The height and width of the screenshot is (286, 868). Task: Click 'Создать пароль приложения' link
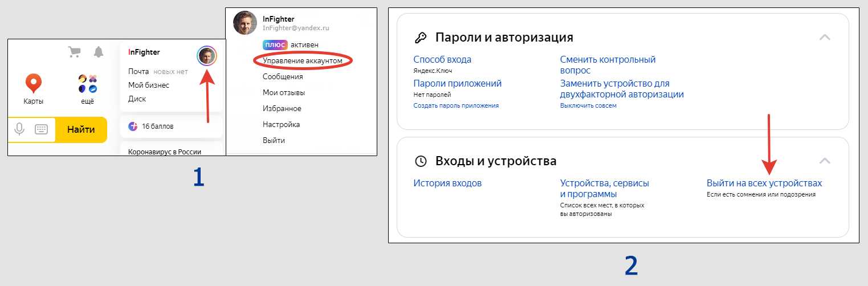pos(456,105)
